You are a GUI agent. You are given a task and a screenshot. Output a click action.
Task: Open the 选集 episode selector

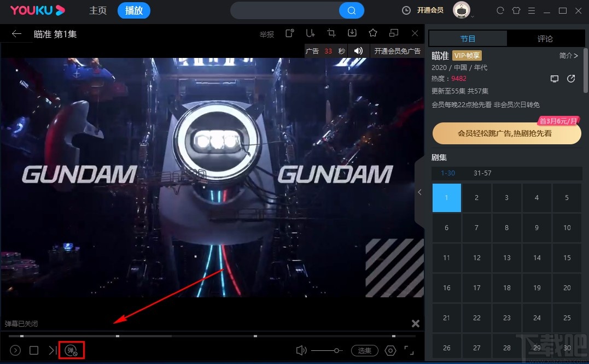click(364, 350)
